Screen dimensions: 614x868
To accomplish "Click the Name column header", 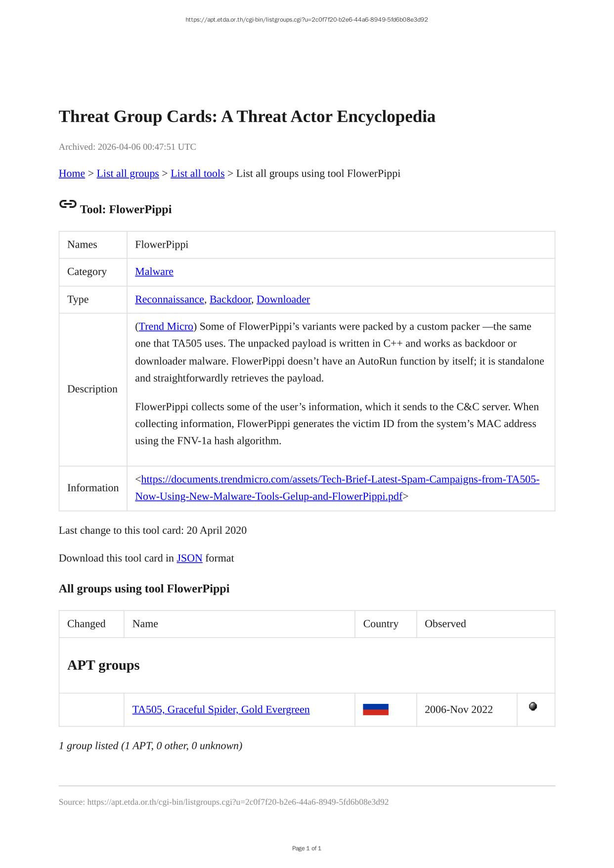I will click(145, 624).
